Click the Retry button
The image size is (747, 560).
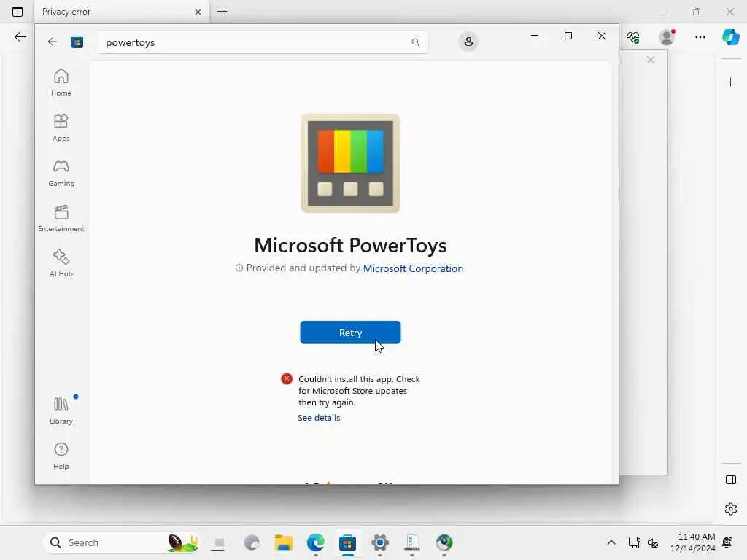tap(350, 332)
